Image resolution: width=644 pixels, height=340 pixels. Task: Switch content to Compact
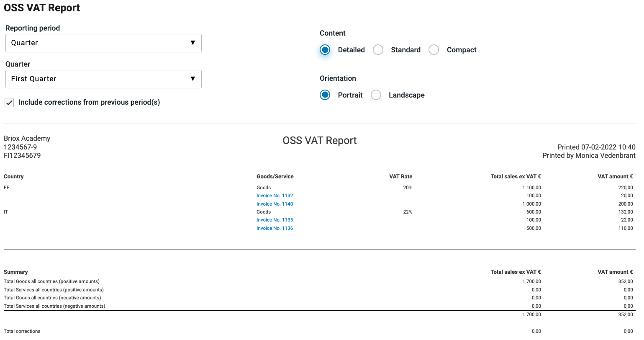pos(434,50)
